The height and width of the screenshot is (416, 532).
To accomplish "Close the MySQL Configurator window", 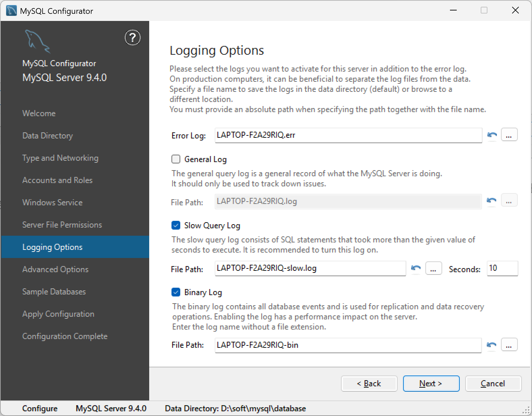I will point(515,10).
